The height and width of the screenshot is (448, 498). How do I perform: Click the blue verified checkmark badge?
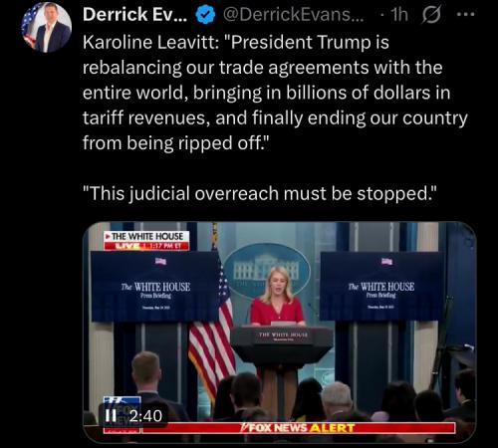point(205,15)
